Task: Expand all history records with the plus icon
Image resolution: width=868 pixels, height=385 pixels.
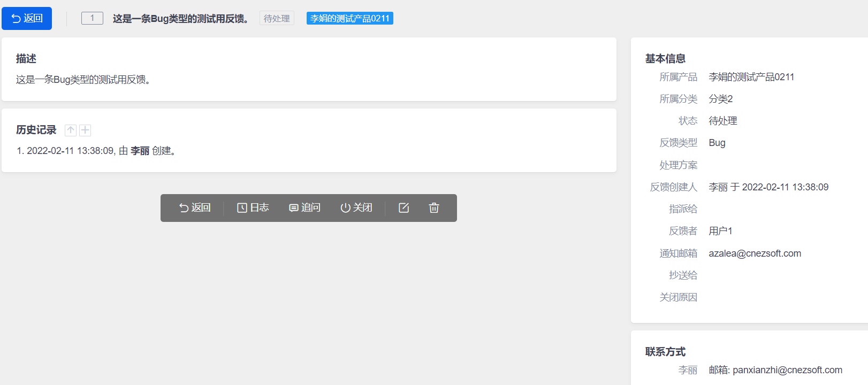Action: coord(85,130)
